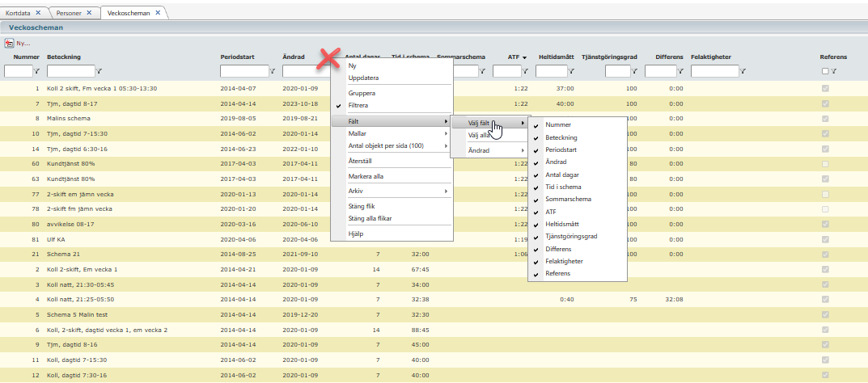Choose Stäng alla flikar menu entry
This screenshot has height=383, width=868.
[x=392, y=218]
